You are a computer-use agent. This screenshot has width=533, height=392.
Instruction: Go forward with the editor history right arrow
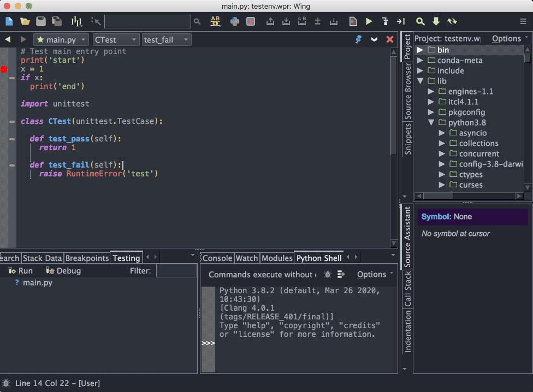tap(23, 39)
